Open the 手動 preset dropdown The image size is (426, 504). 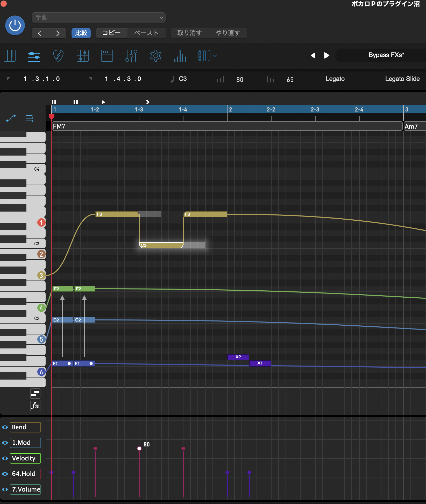[99, 18]
